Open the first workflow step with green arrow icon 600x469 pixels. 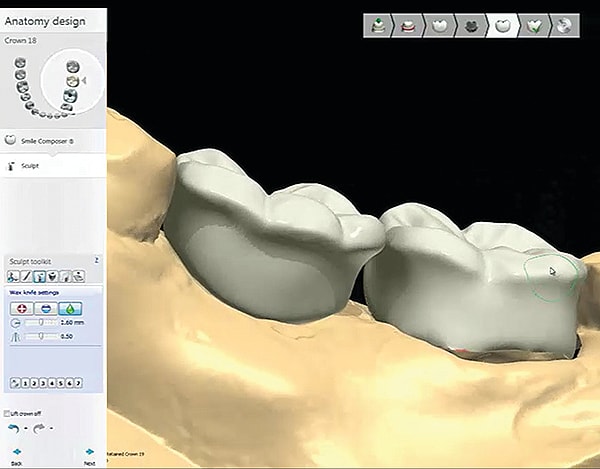pyautogui.click(x=377, y=26)
